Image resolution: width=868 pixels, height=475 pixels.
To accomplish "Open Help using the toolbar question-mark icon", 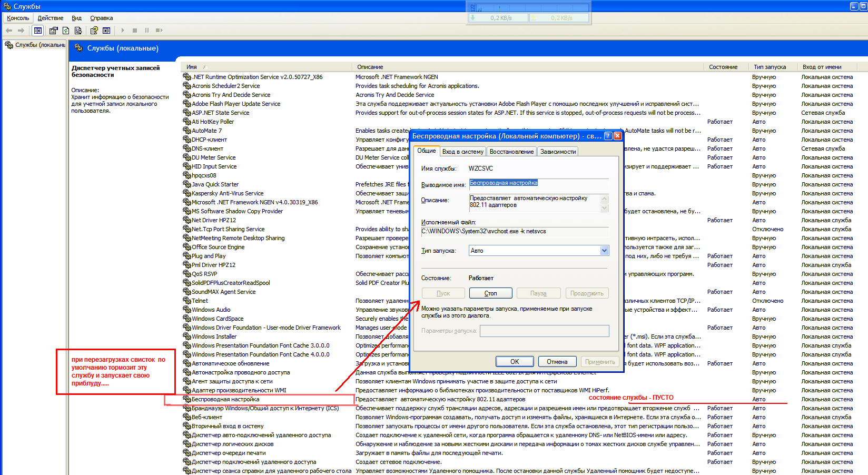I will pyautogui.click(x=94, y=31).
